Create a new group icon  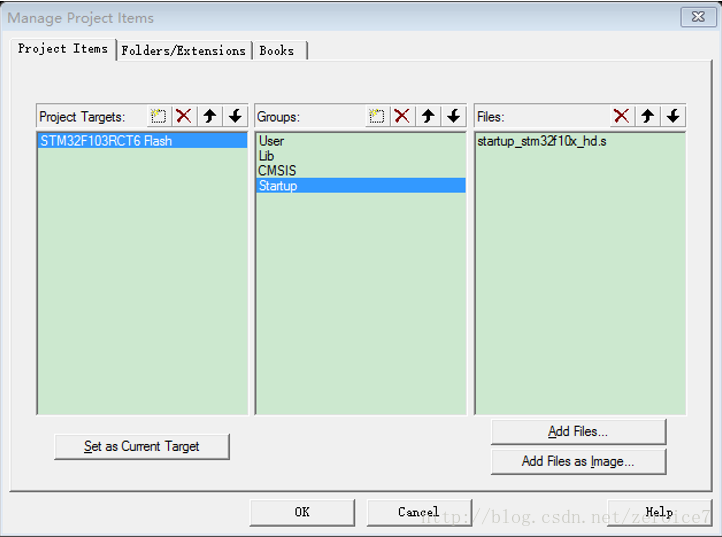pos(377,116)
